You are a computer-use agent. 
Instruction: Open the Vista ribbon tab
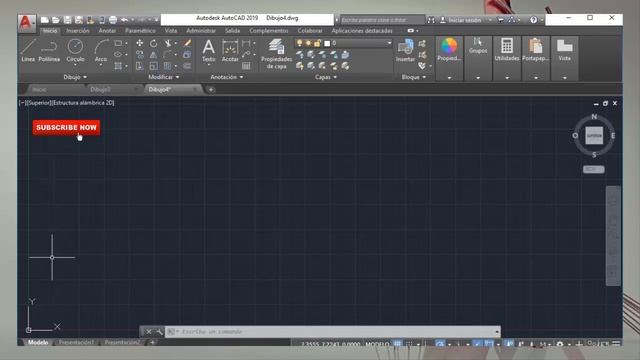click(x=171, y=31)
